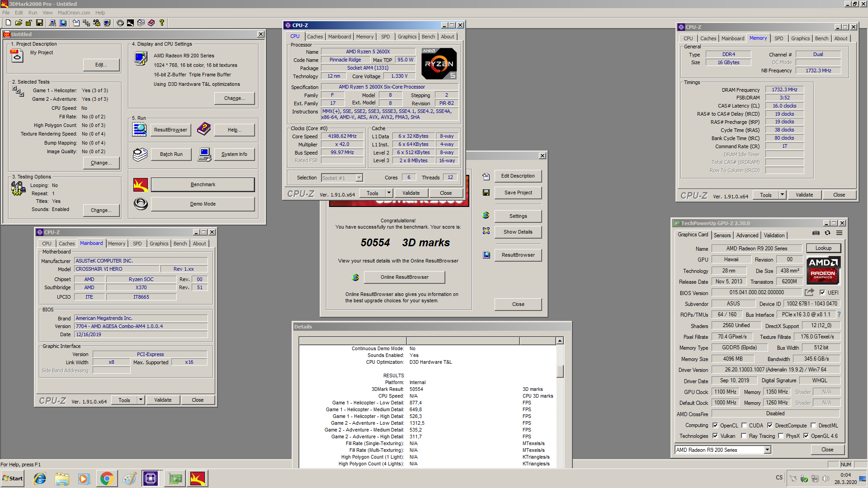
Task: Click the GPU-Z refresh icon
Action: [827, 233]
